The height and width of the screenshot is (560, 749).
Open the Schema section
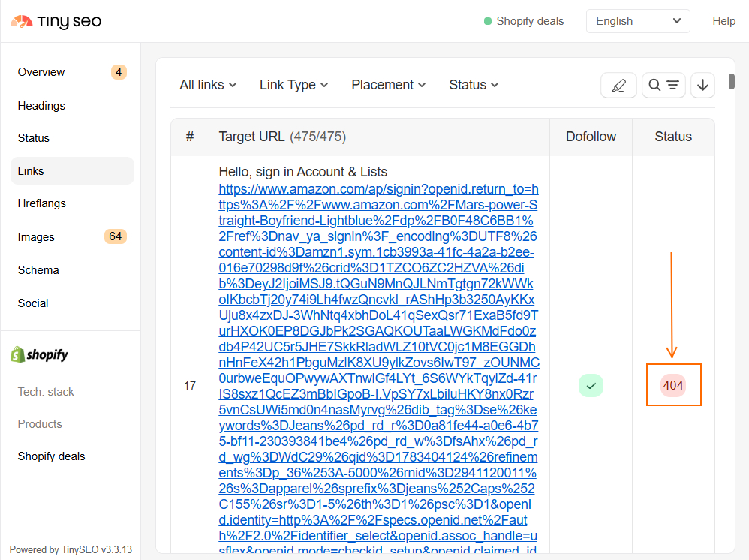coord(72,270)
